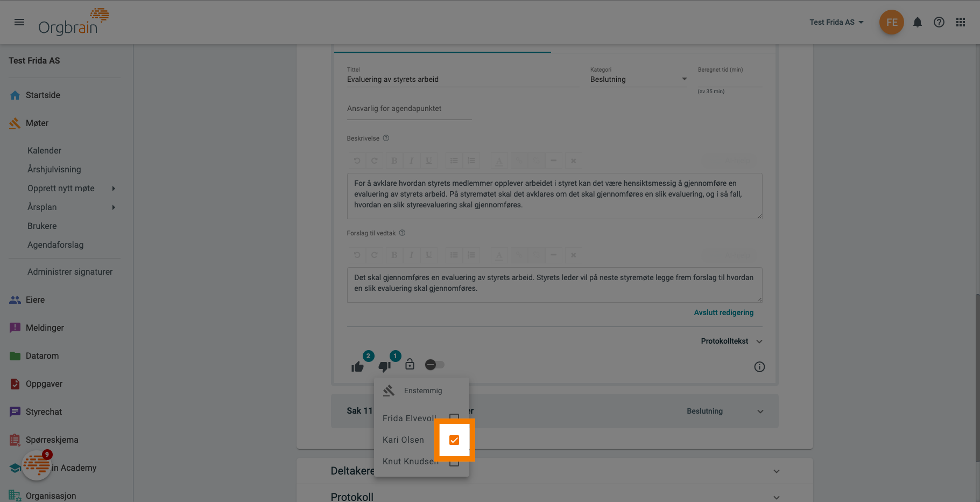
Task: Expand the Årsplan submenu
Action: click(114, 207)
